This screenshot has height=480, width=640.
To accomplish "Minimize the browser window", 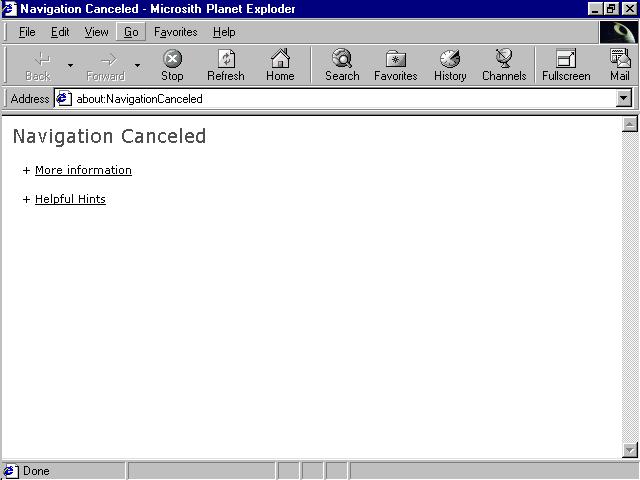I will 596,9.
